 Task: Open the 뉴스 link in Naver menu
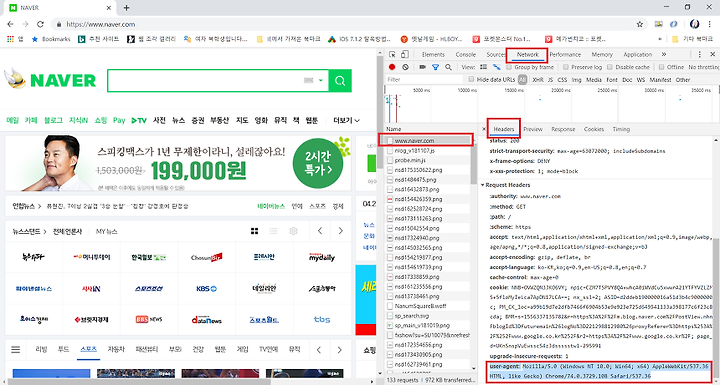[178, 120]
